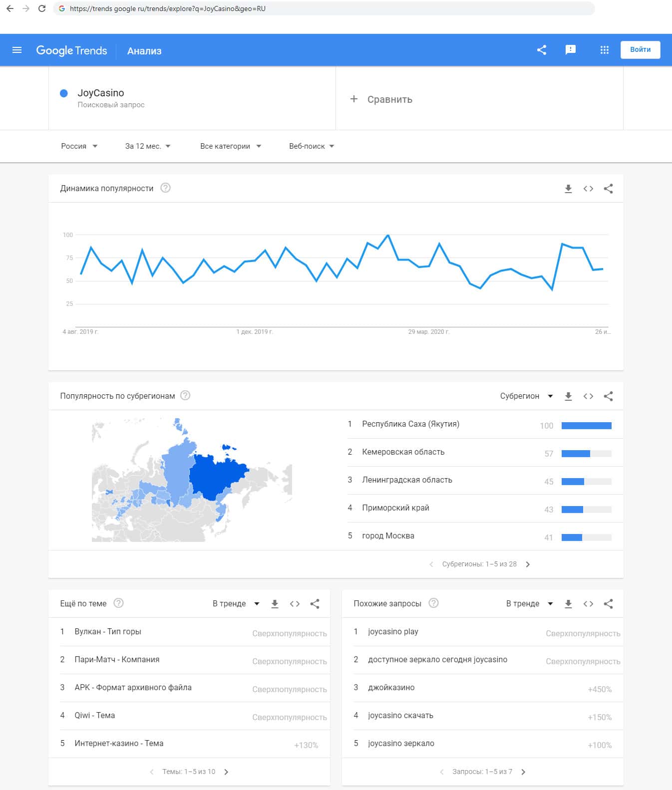Image resolution: width=672 pixels, height=790 pixels.
Task: Select Приморский край subregion
Action: click(x=485, y=508)
